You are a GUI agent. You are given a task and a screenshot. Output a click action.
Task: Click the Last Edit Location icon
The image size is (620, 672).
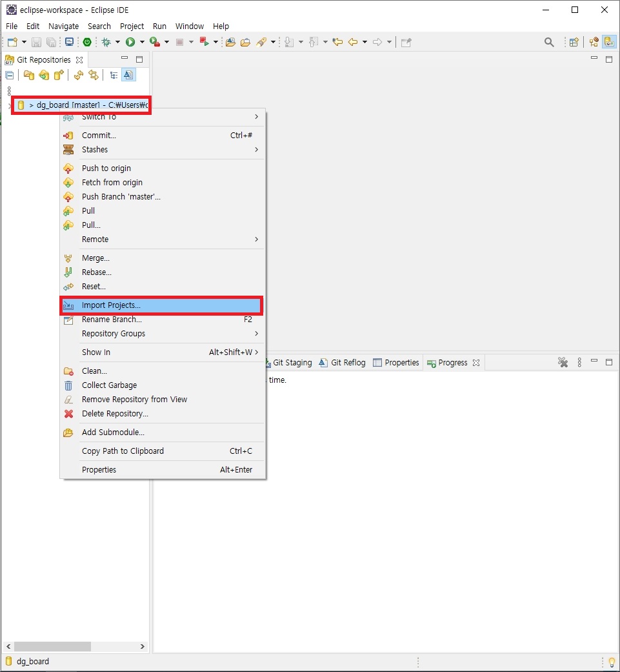337,42
